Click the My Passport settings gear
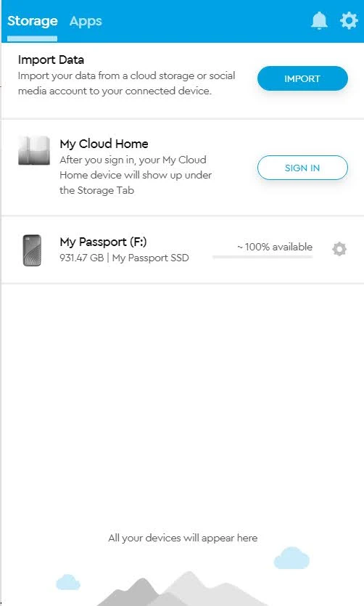Image resolution: width=364 pixels, height=606 pixels. 339,249
